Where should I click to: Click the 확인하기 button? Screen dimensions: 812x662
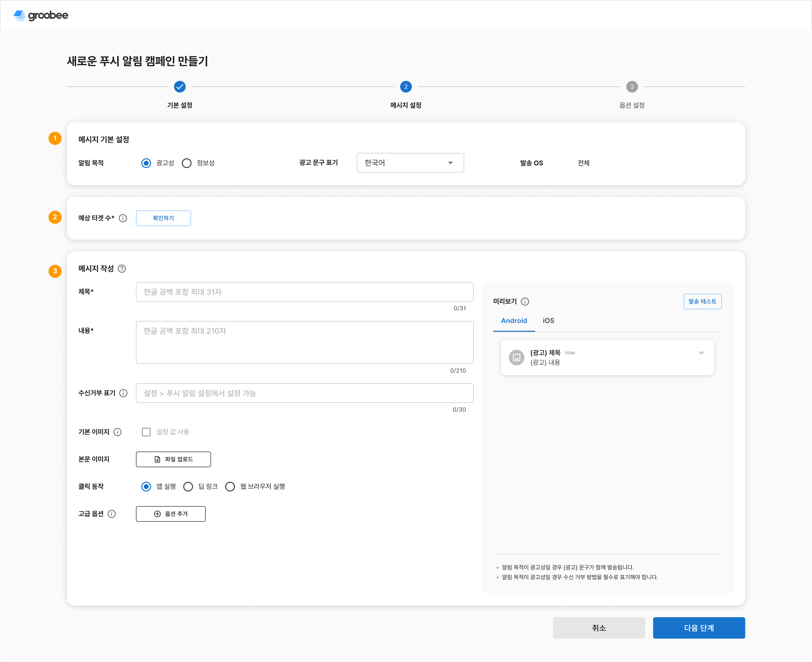[163, 218]
